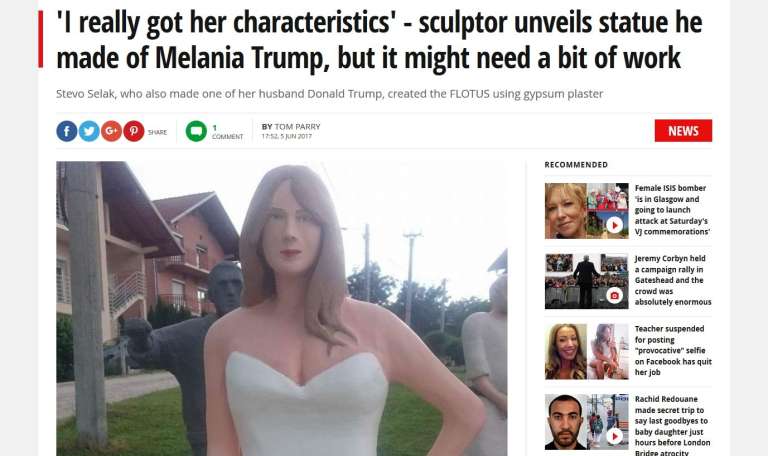Image resolution: width=768 pixels, height=456 pixels.
Task: Open 'Jeremy Corbyn held a campaign rally' article
Action: pos(673,280)
